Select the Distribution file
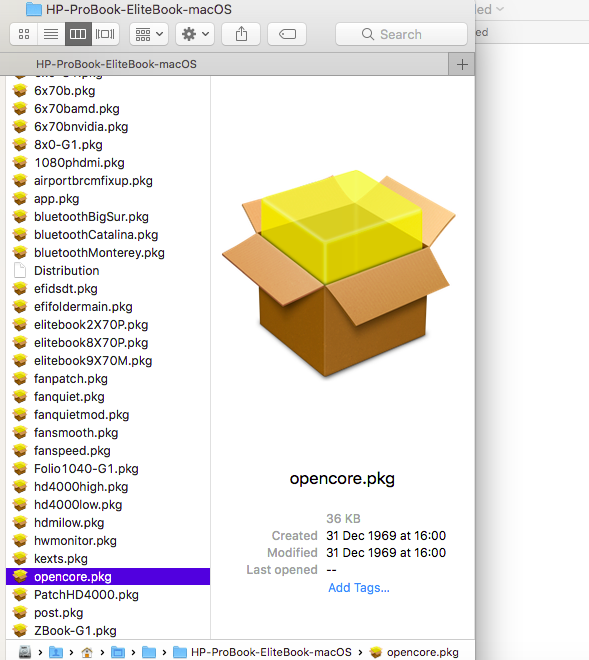The width and height of the screenshot is (589, 660). [x=108, y=271]
